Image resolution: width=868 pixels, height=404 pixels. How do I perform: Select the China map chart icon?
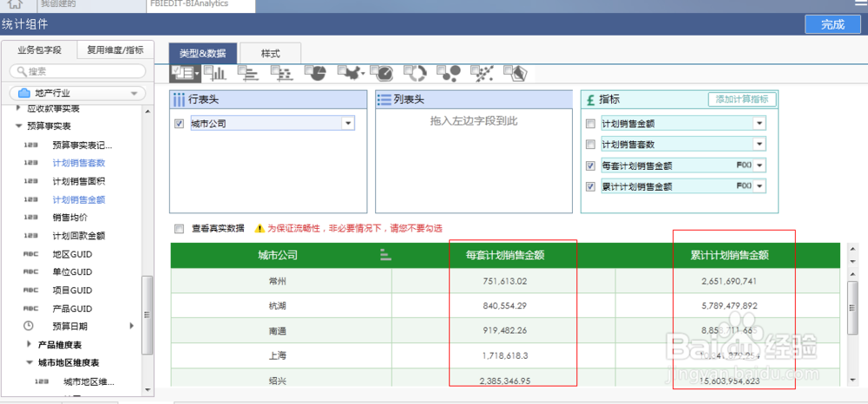348,73
